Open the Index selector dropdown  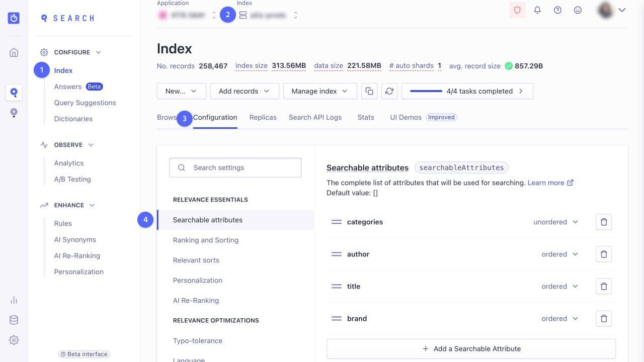point(268,15)
